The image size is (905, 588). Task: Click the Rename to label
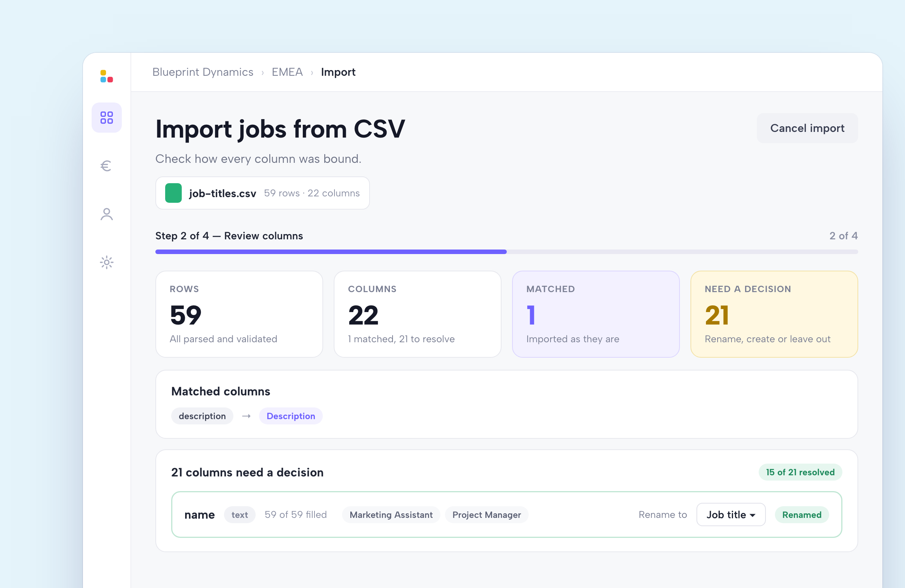tap(663, 514)
